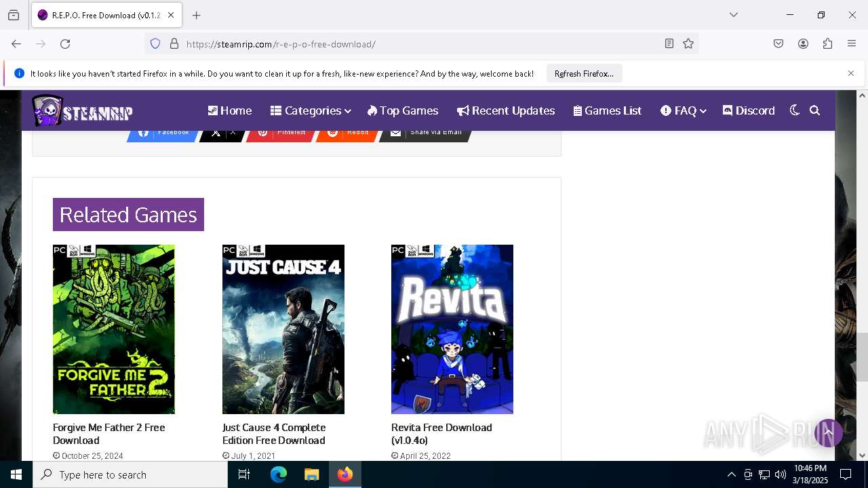Screen dimensions: 868x488
Task: Open Just Cause 4 cover image
Action: click(283, 329)
